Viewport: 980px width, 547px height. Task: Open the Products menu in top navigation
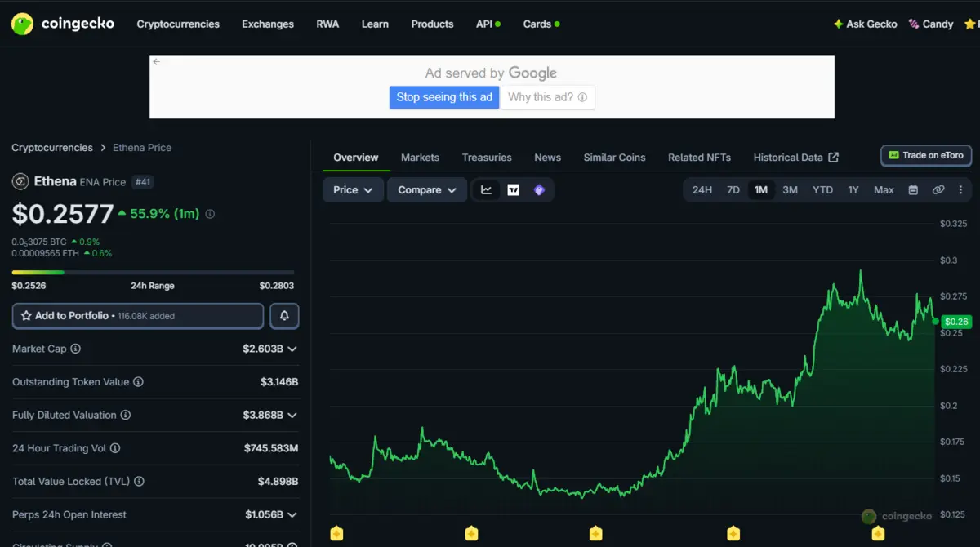click(432, 24)
